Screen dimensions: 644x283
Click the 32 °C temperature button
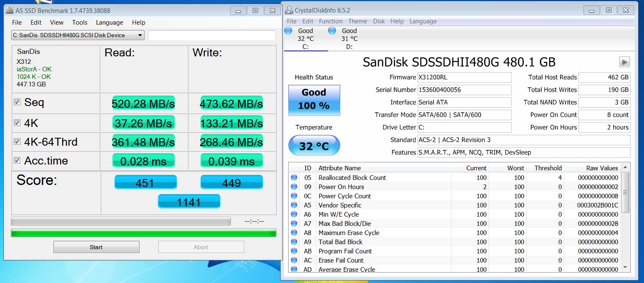314,146
